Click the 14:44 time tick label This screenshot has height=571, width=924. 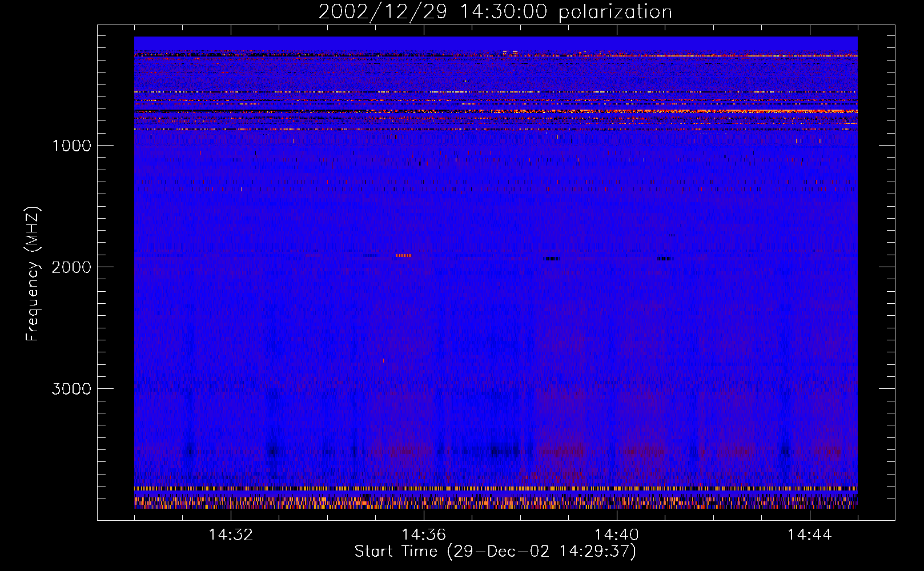(x=809, y=535)
